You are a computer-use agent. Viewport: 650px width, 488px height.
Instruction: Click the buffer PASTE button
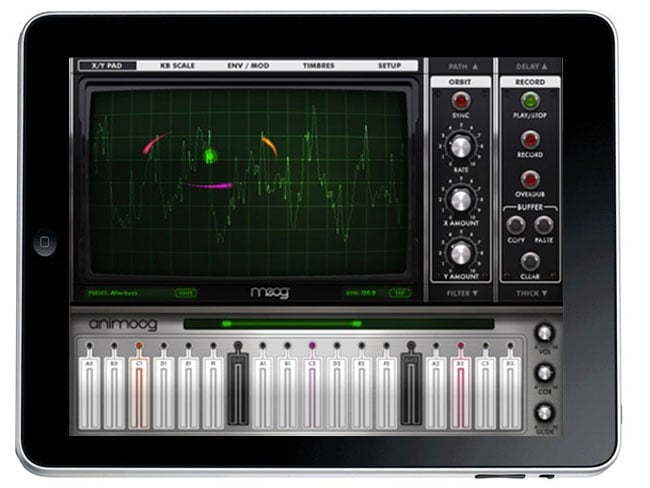point(543,225)
